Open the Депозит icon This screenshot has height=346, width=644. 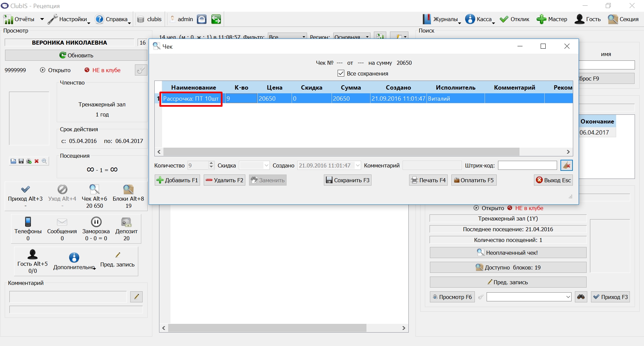click(x=127, y=222)
